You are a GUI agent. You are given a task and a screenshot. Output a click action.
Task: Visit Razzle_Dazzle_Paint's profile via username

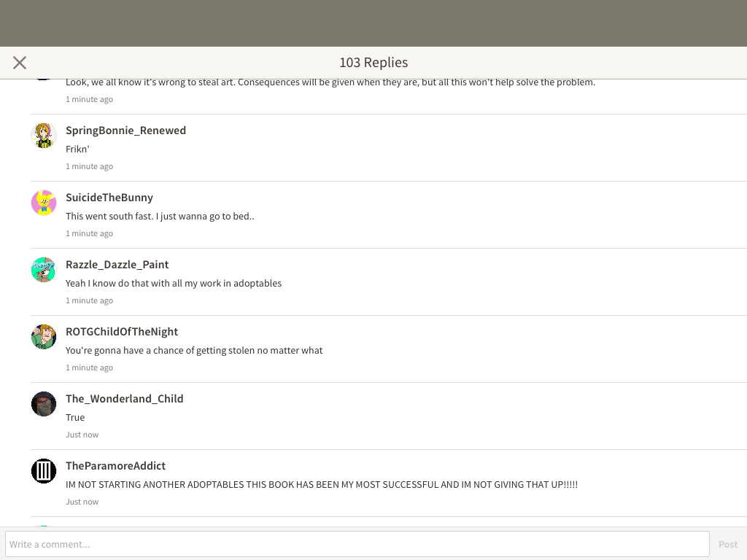[x=117, y=265]
